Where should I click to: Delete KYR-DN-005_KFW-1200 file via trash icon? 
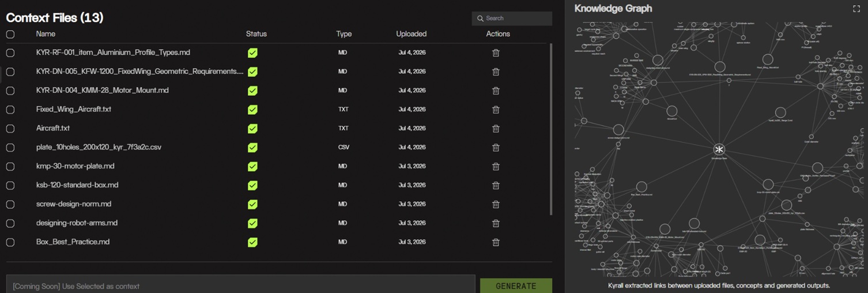click(x=496, y=72)
